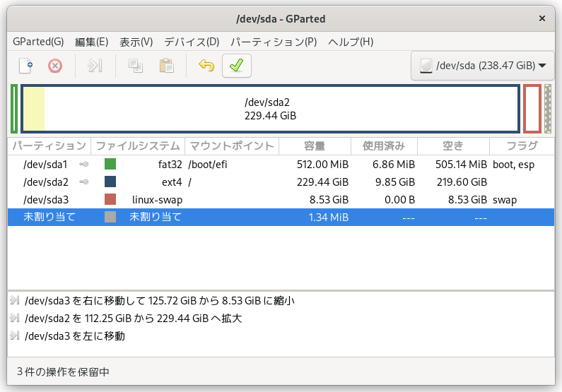Select the /dev/sda2 block in disk map
Screen dimensions: 562x392
pyautogui.click(x=271, y=109)
